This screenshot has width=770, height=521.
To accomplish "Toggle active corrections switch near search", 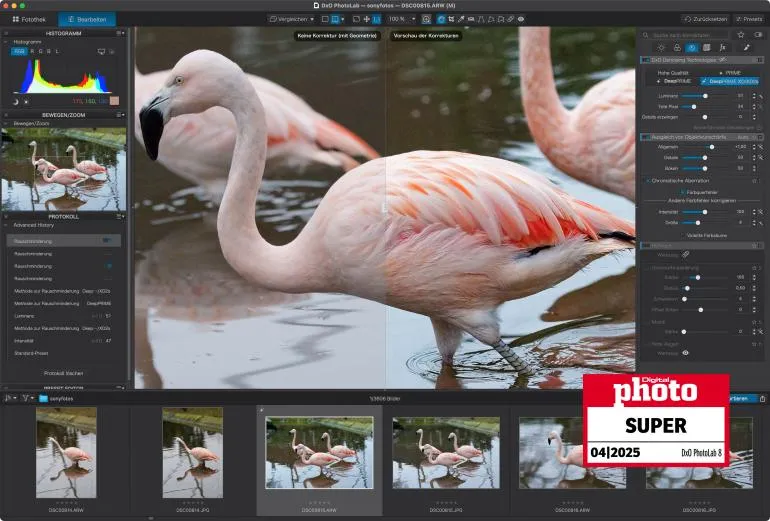I will [758, 35].
